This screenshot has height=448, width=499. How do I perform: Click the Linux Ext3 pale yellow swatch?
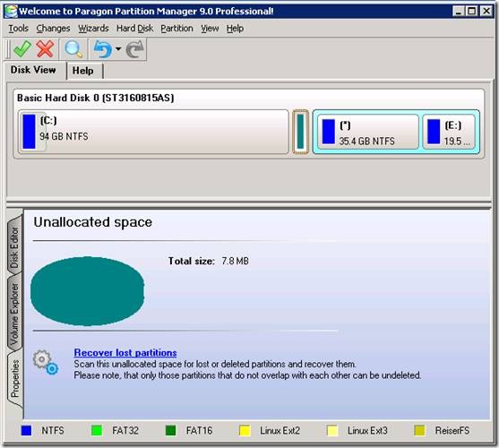point(332,430)
